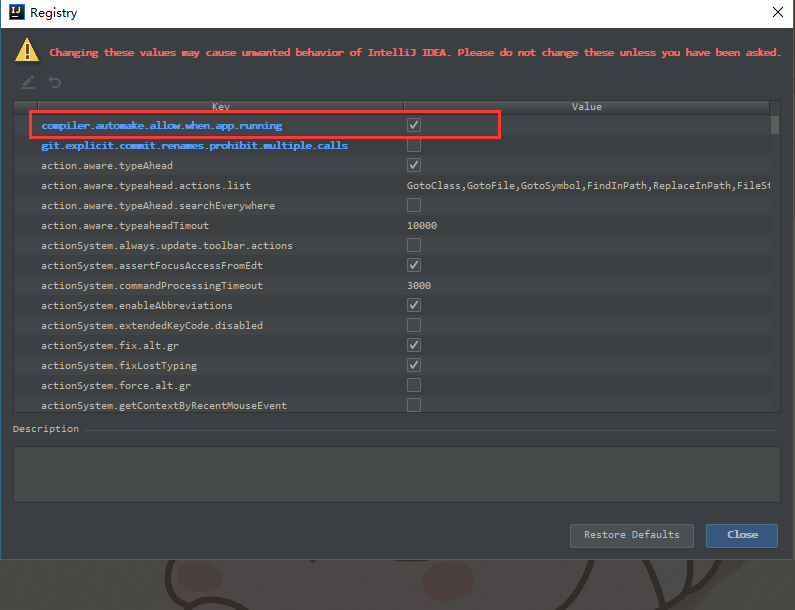Click the Close button
Image resolution: width=795 pixels, height=610 pixels.
(x=741, y=535)
